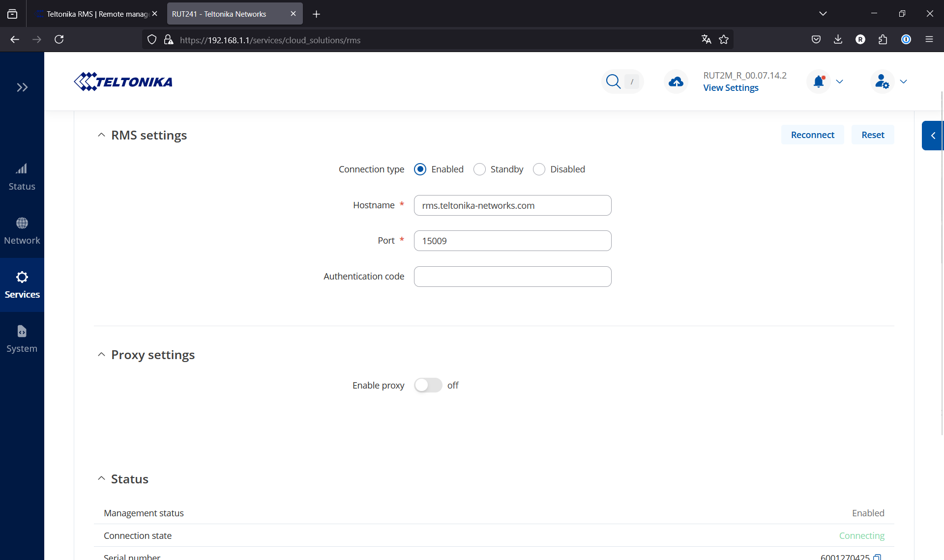Click the user settings profile icon

point(882,82)
